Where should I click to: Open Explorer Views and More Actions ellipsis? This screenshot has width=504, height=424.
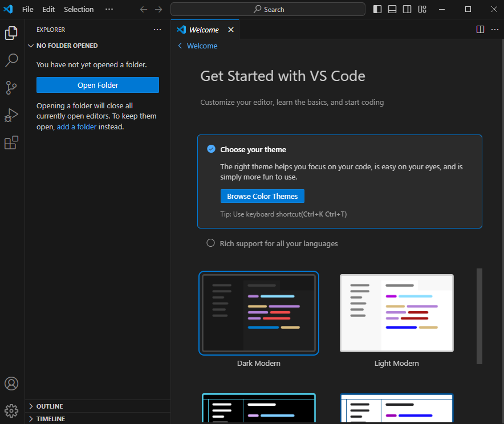[157, 30]
